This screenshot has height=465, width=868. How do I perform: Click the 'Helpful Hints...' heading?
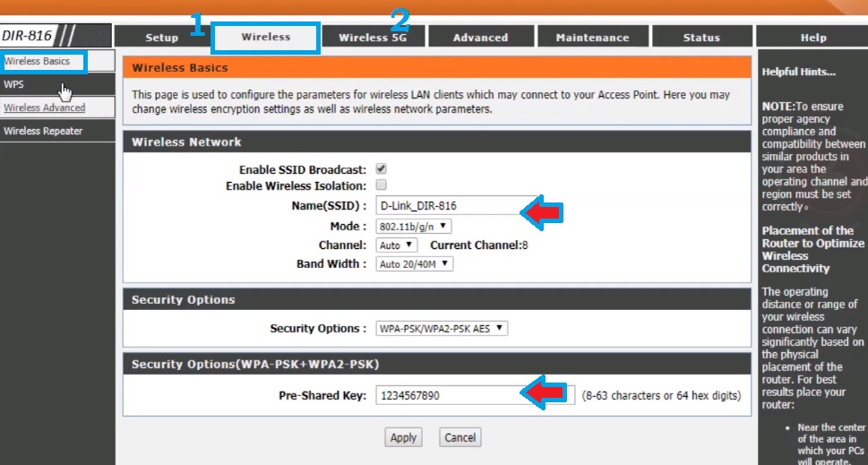tap(799, 72)
